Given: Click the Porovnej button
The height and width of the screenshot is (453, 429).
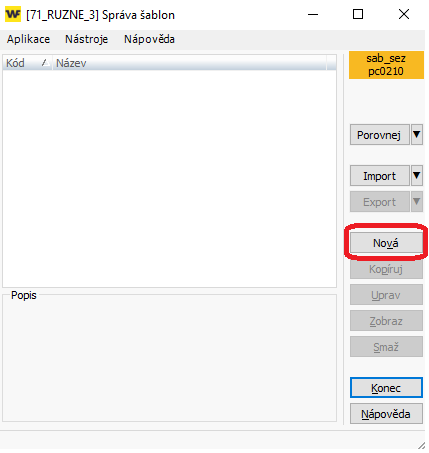Looking at the screenshot, I should pos(379,135).
